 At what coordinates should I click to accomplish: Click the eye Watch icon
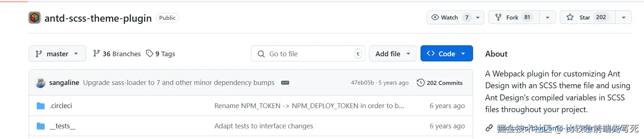[435, 17]
